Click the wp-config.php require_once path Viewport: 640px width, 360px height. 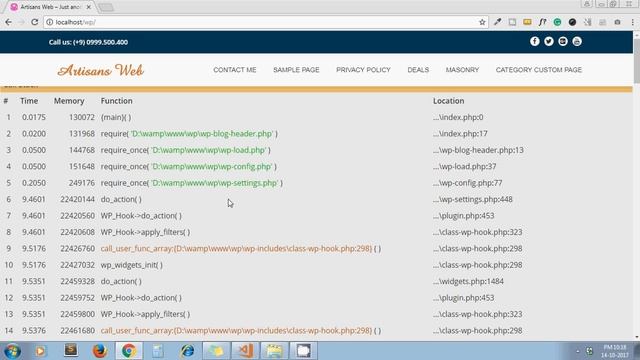[212, 166]
